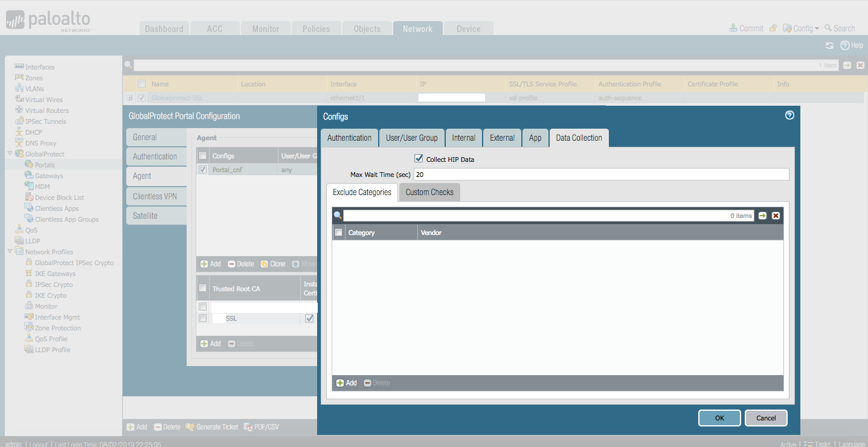Open LLDP in the sidebar
The image size is (868, 447).
pos(33,241)
